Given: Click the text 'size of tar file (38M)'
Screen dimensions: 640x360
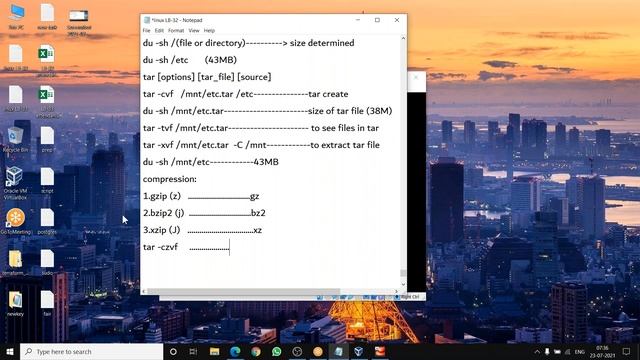Looking at the screenshot, I should click(350, 111).
